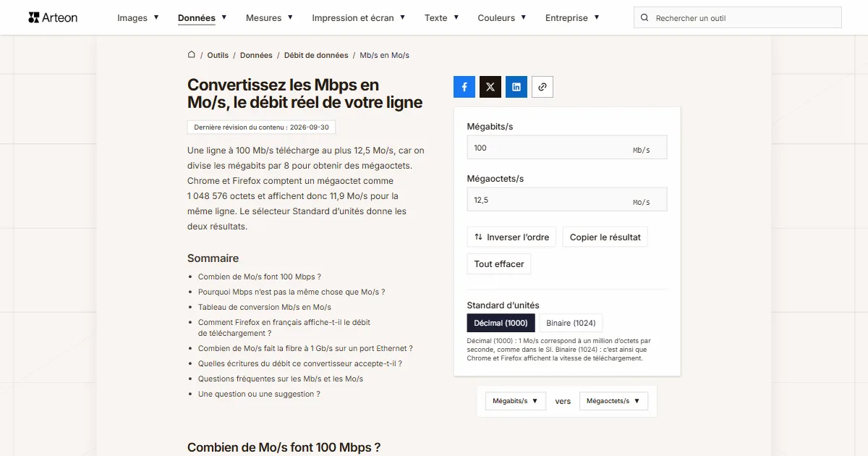Image resolution: width=868 pixels, height=456 pixels.
Task: Copy page link icon
Action: click(x=542, y=87)
